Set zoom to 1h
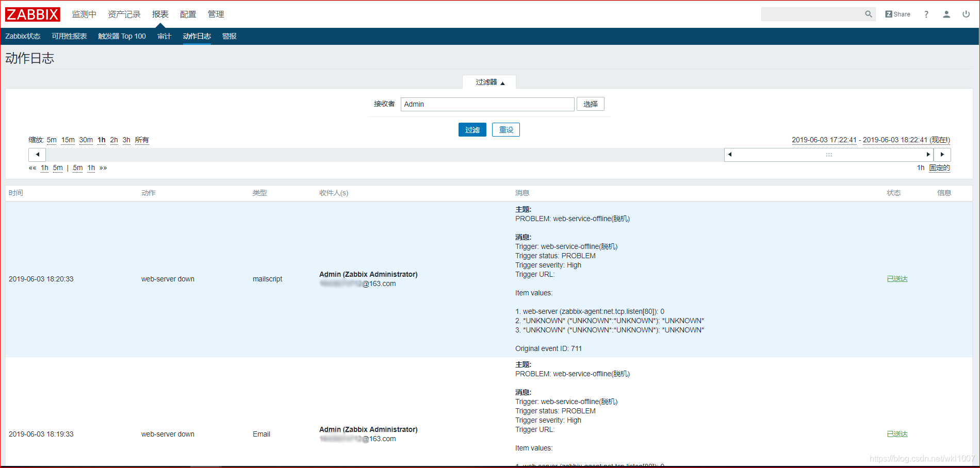Image resolution: width=980 pixels, height=468 pixels. pos(102,140)
